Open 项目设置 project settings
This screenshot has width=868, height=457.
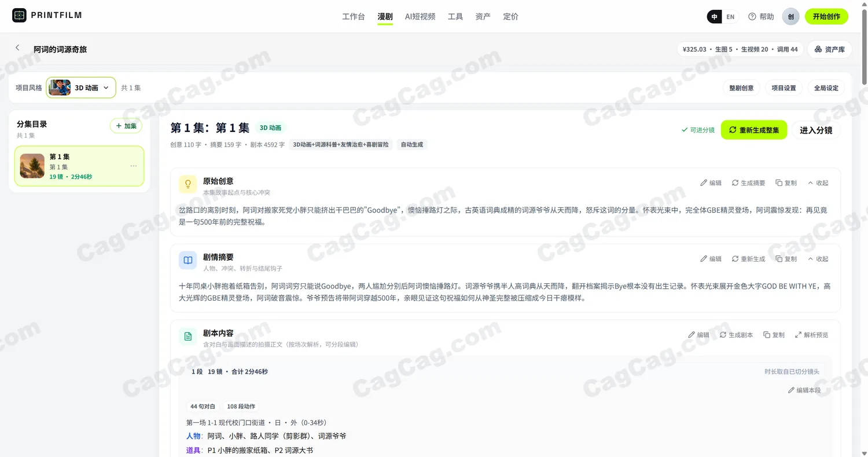click(784, 88)
